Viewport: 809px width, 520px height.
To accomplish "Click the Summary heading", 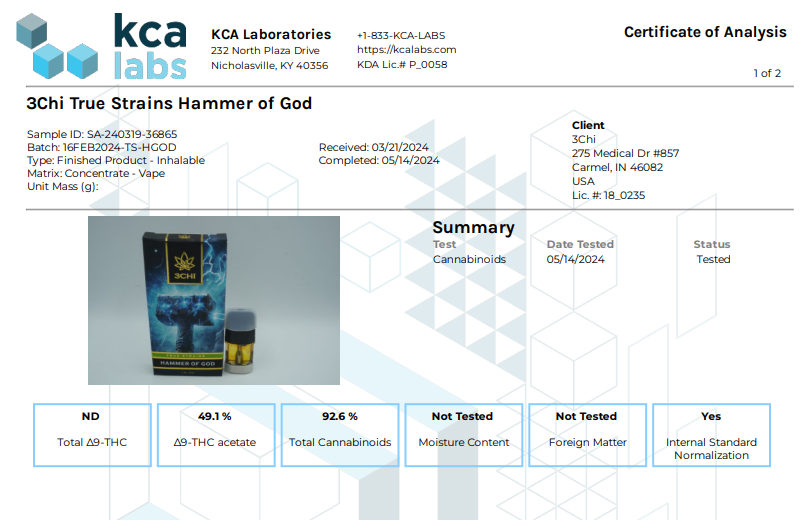I will pyautogui.click(x=473, y=228).
